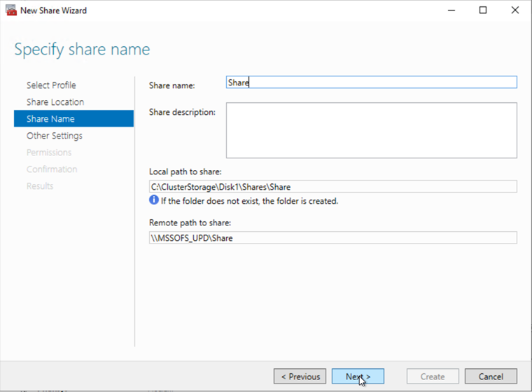Click the Confirmation step in the sidebar
This screenshot has width=532, height=392.
point(52,169)
